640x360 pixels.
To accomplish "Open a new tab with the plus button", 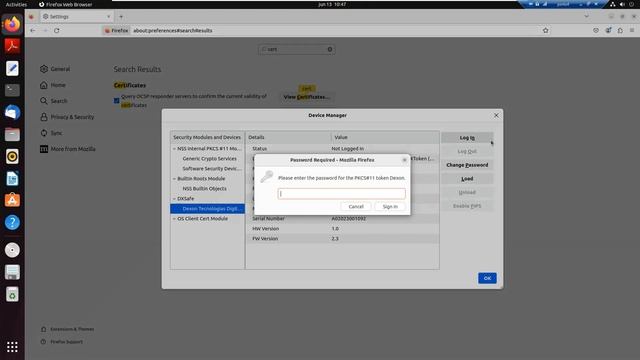I will [x=121, y=17].
